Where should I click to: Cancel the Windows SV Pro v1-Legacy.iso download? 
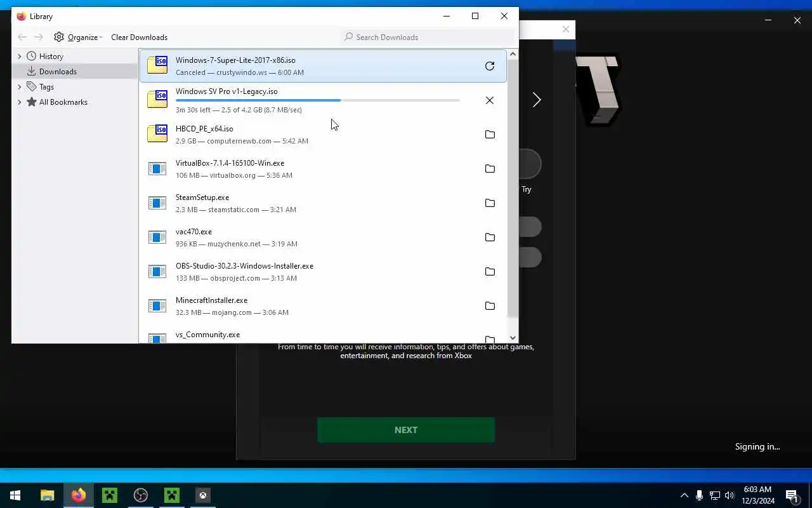coord(489,100)
